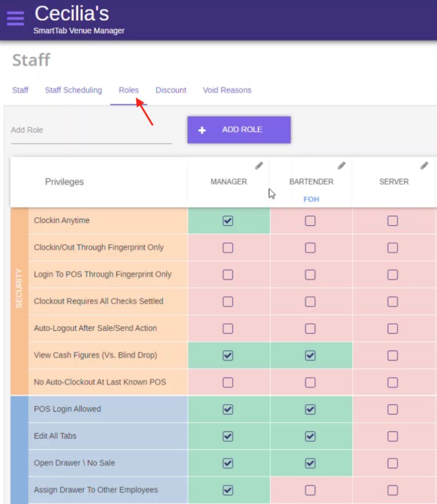This screenshot has height=504, width=437.
Task: Uncheck Clockin Anytime for Manager
Action: coord(228,221)
